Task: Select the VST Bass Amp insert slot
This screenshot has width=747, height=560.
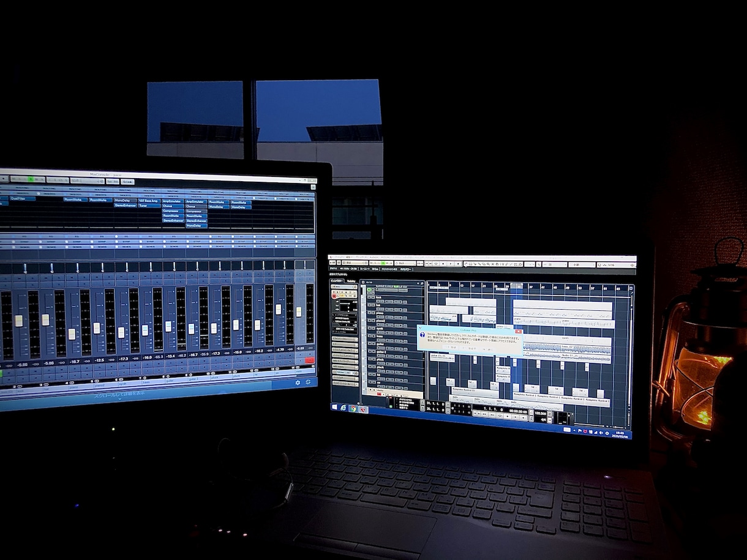Action: click(149, 201)
